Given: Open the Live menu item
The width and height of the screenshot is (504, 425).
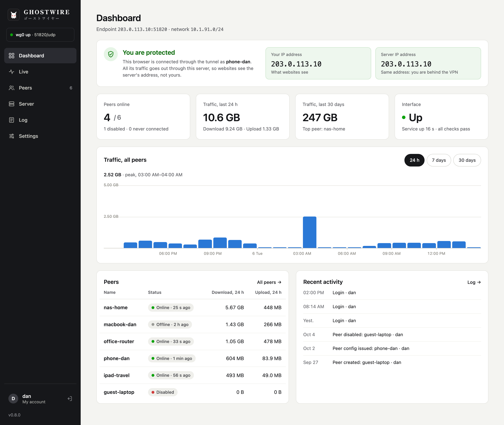Looking at the screenshot, I should pyautogui.click(x=40, y=72).
